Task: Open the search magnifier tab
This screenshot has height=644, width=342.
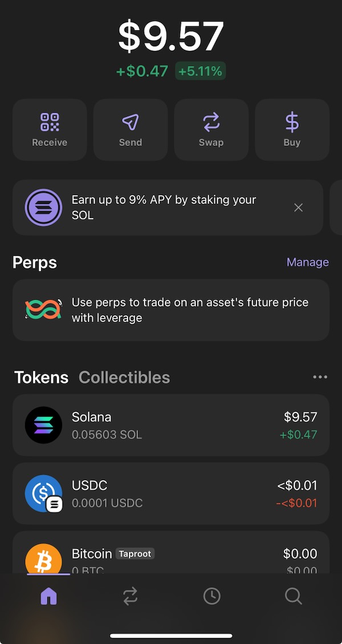Action: pos(293,596)
